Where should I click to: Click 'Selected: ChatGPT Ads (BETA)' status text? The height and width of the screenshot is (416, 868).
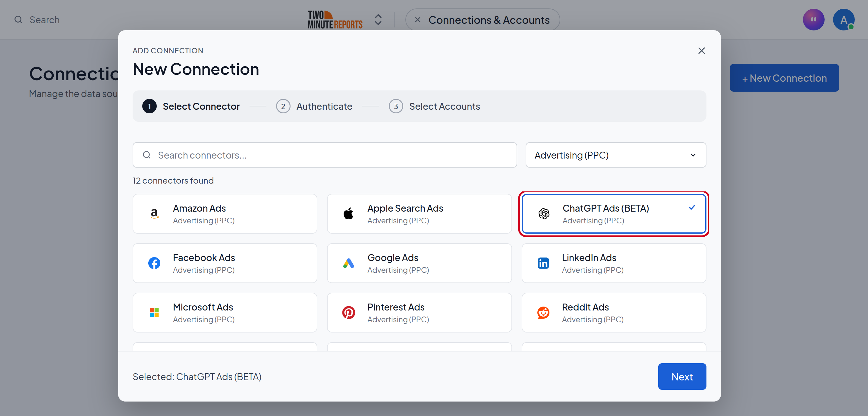[197, 377]
